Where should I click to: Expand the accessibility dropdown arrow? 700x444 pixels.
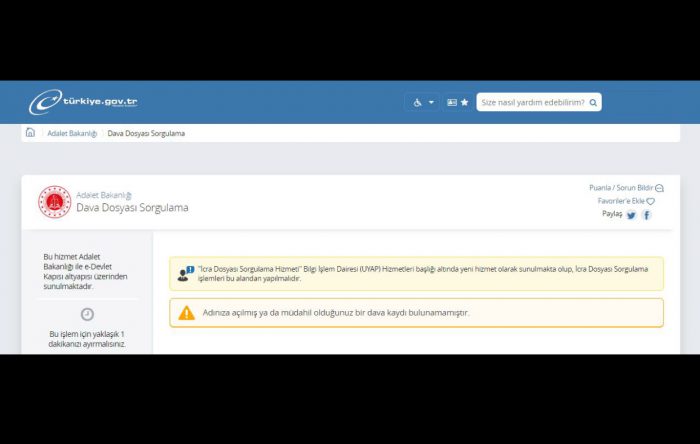(x=431, y=102)
